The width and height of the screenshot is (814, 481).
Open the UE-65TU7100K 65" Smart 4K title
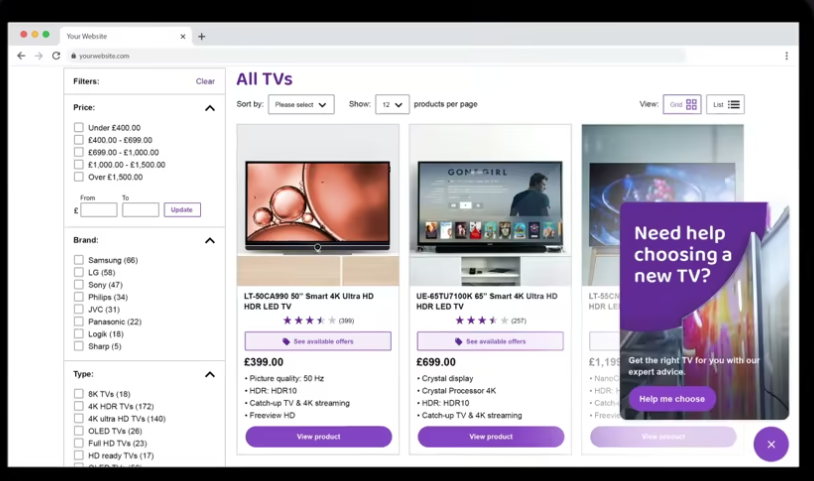[487, 301]
